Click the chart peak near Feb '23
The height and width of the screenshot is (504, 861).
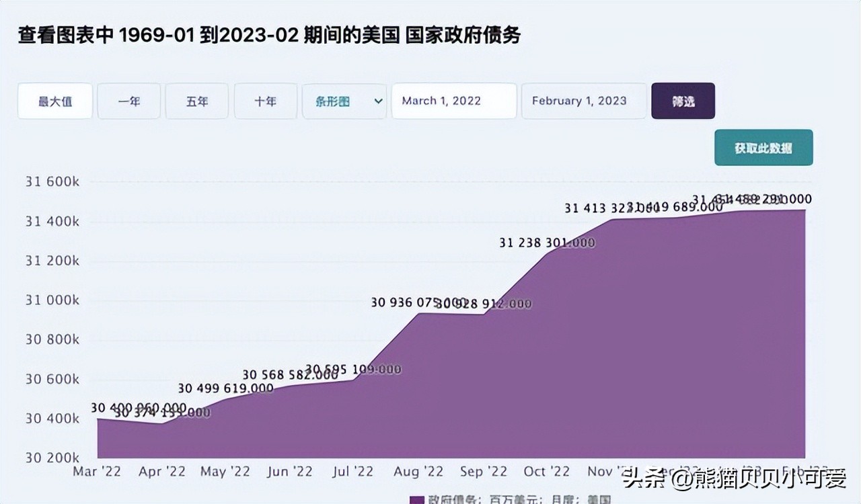800,212
